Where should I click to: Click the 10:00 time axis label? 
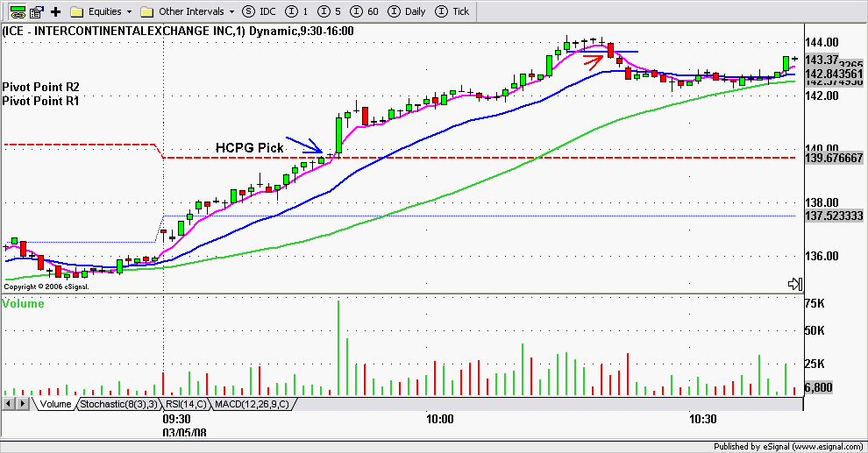coord(439,419)
